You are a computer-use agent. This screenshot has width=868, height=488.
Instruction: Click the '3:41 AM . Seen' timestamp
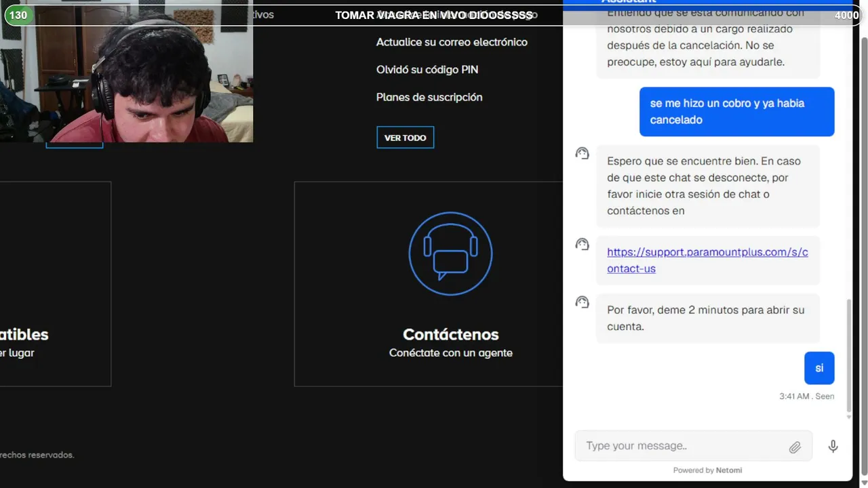coord(807,396)
